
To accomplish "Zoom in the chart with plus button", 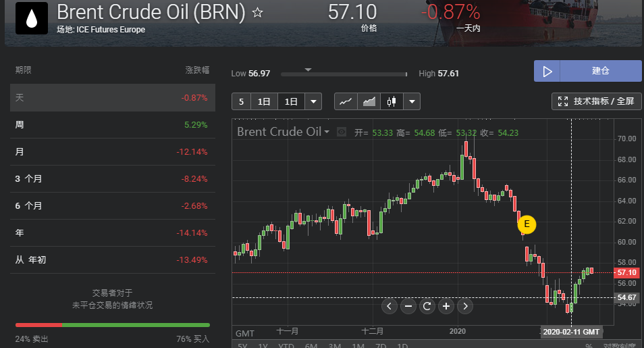I will tap(446, 306).
